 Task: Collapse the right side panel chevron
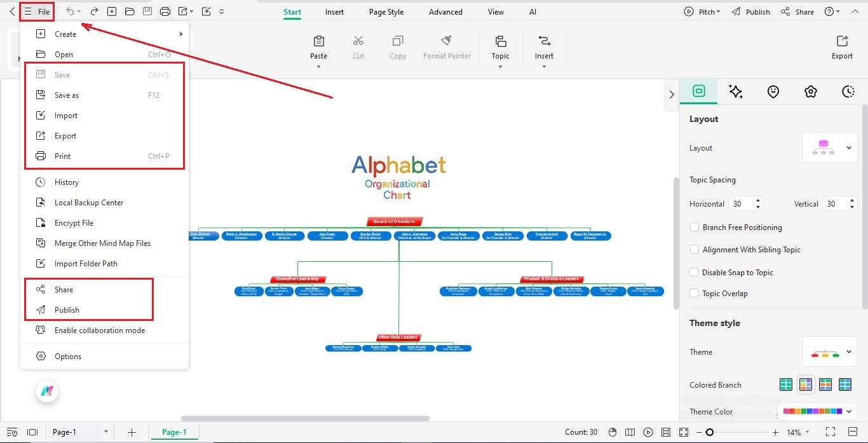click(672, 95)
